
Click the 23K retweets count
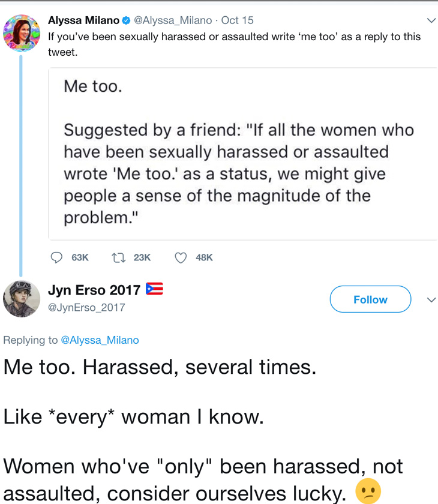(x=142, y=257)
